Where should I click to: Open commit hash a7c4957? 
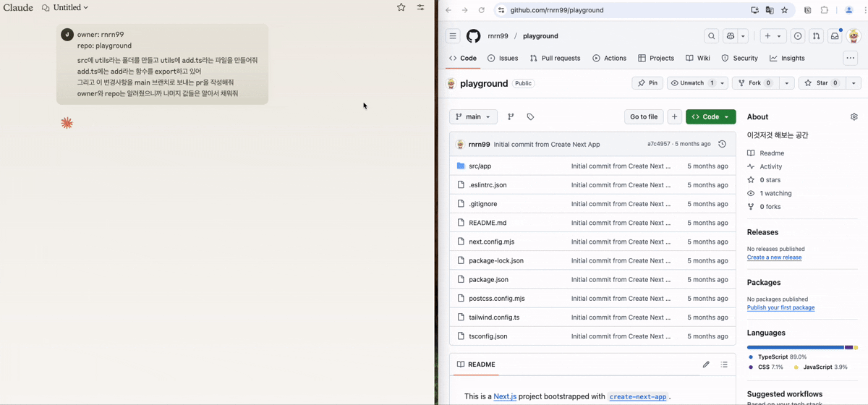pos(659,144)
